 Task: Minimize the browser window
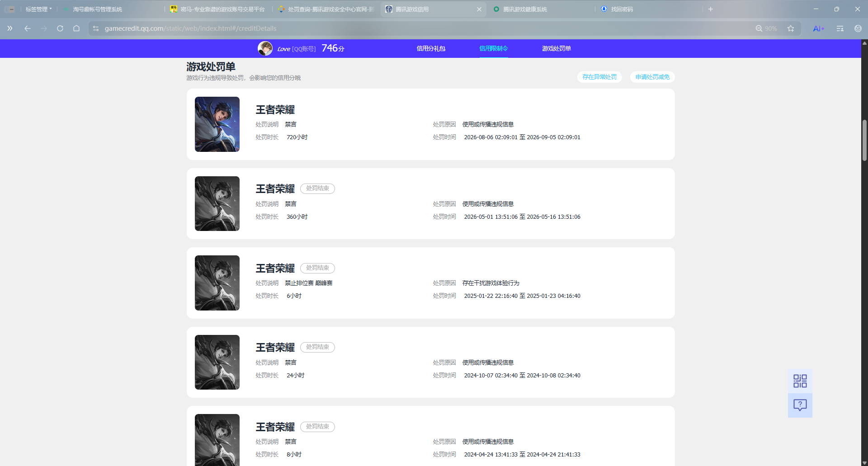coord(816,9)
